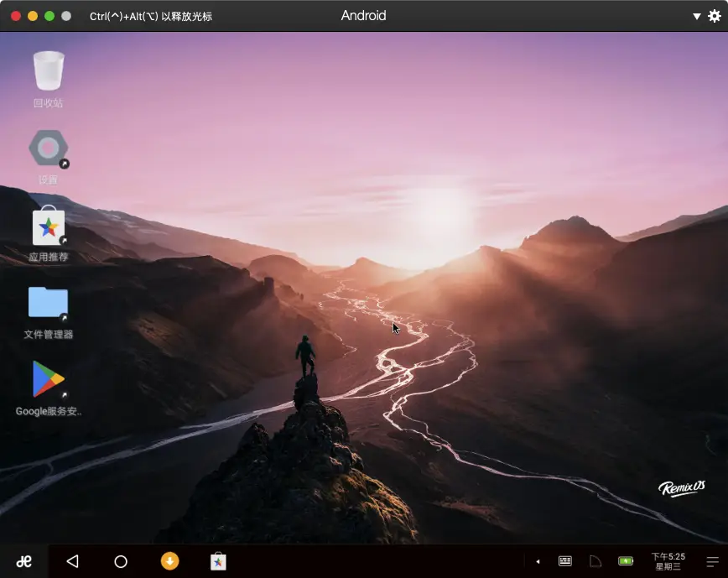Viewport: 728px width, 578px height.
Task: Open the Remix OS start menu
Action: (24, 561)
